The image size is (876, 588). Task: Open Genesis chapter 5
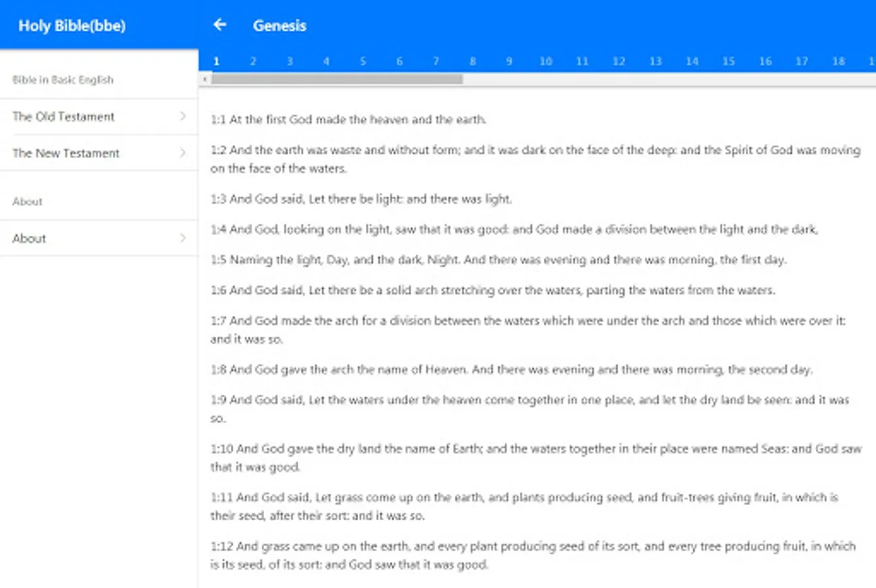363,61
